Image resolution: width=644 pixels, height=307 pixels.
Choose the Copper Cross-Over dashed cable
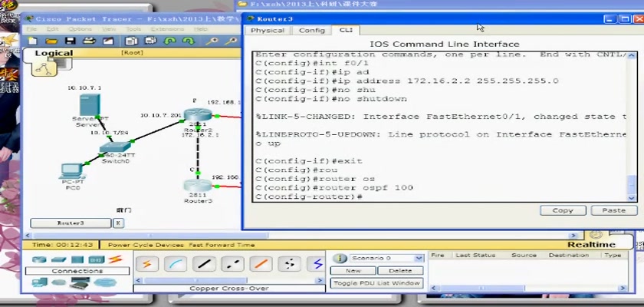coord(232,264)
